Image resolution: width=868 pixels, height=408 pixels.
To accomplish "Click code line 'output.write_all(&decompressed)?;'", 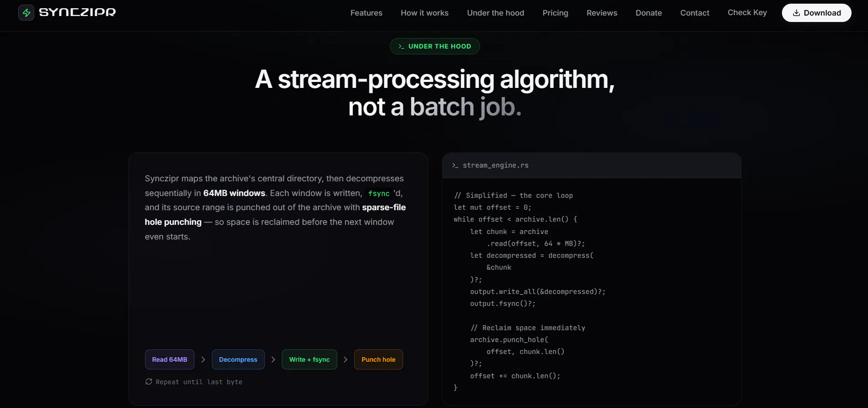I will (538, 292).
